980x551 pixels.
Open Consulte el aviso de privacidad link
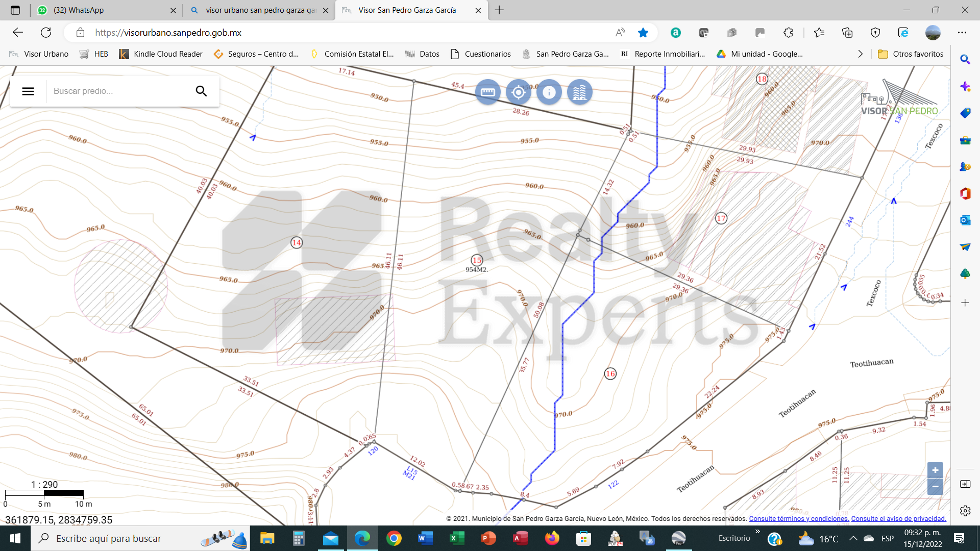(898, 518)
